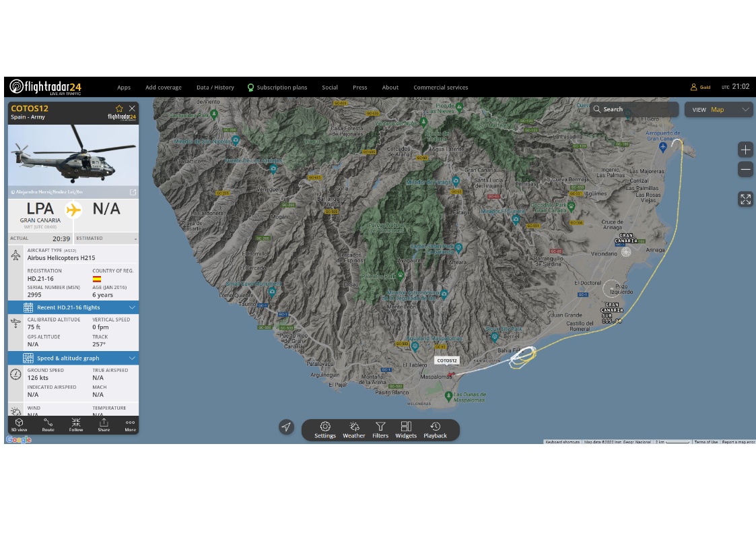Click Report a map error link

(738, 442)
